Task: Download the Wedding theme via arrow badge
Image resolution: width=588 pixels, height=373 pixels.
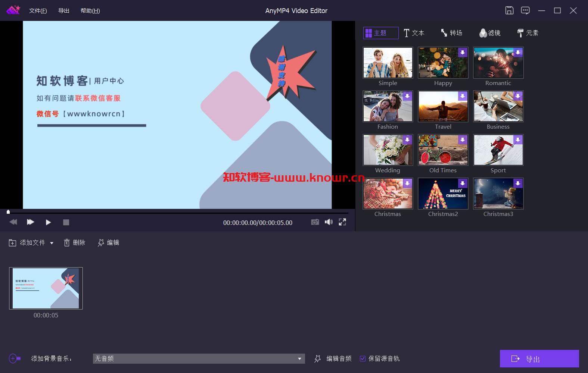Action: tap(407, 140)
